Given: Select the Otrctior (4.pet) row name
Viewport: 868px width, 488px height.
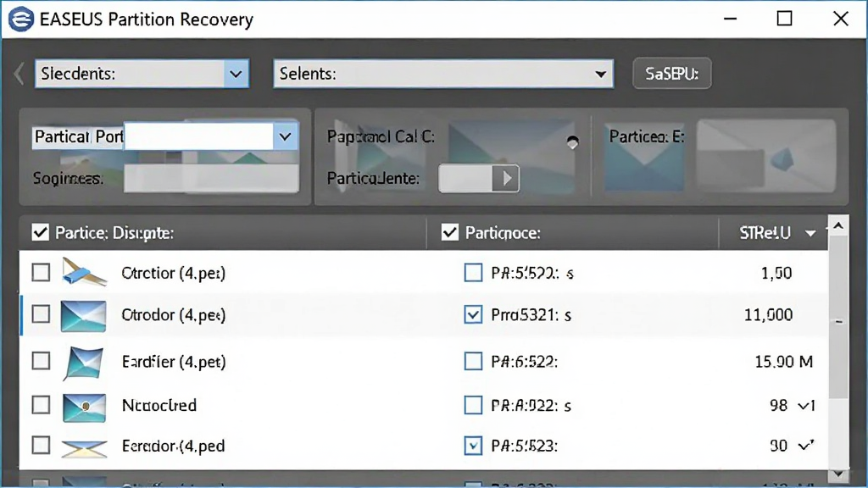Looking at the screenshot, I should 173,273.
